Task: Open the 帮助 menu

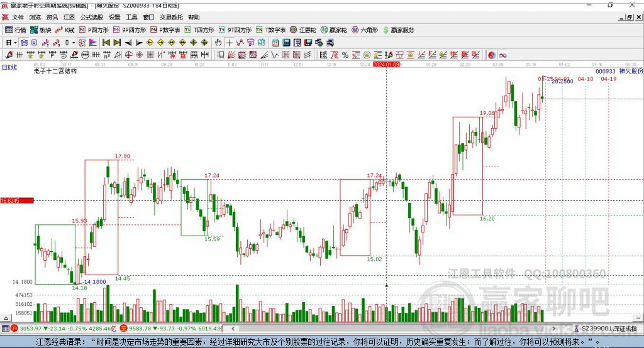Action: (194, 17)
